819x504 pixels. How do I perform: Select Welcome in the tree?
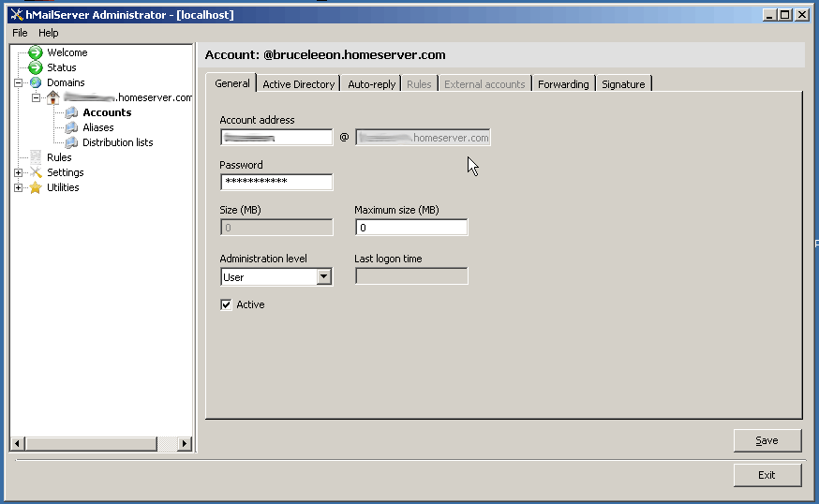coord(67,52)
